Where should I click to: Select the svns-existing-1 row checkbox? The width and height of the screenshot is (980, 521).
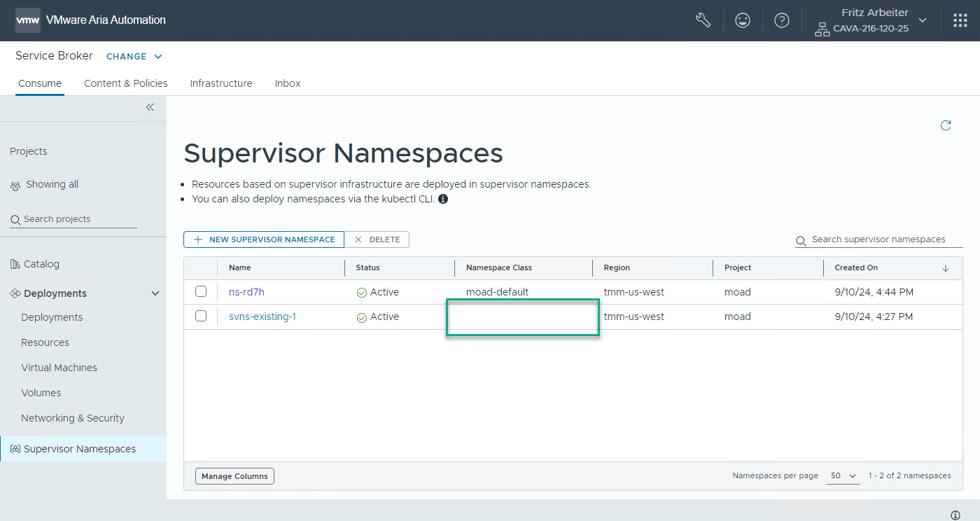201,316
